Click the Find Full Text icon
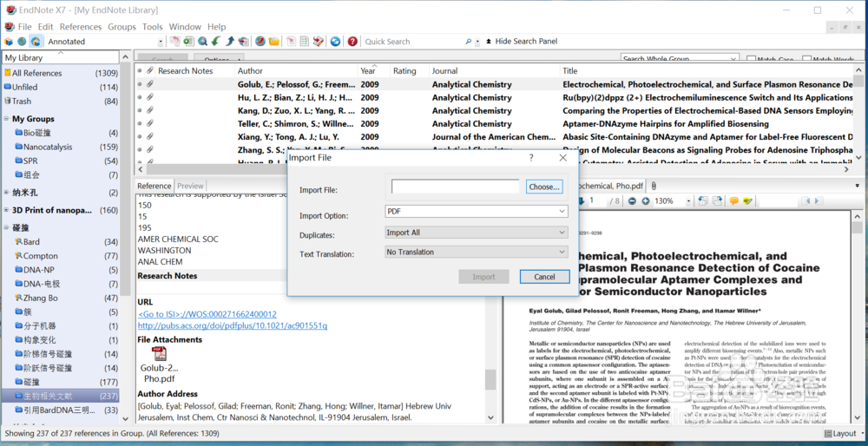 [x=243, y=42]
